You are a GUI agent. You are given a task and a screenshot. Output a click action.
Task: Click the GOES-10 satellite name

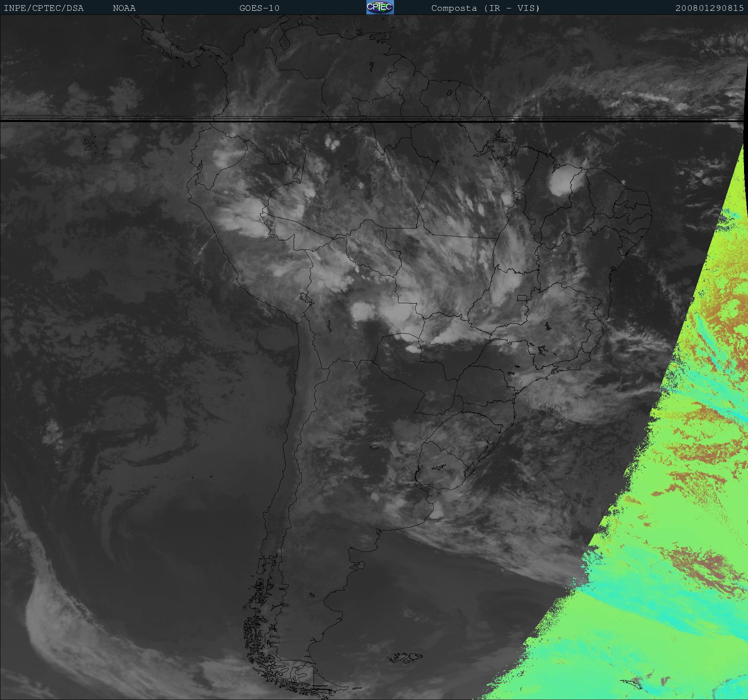coord(259,8)
